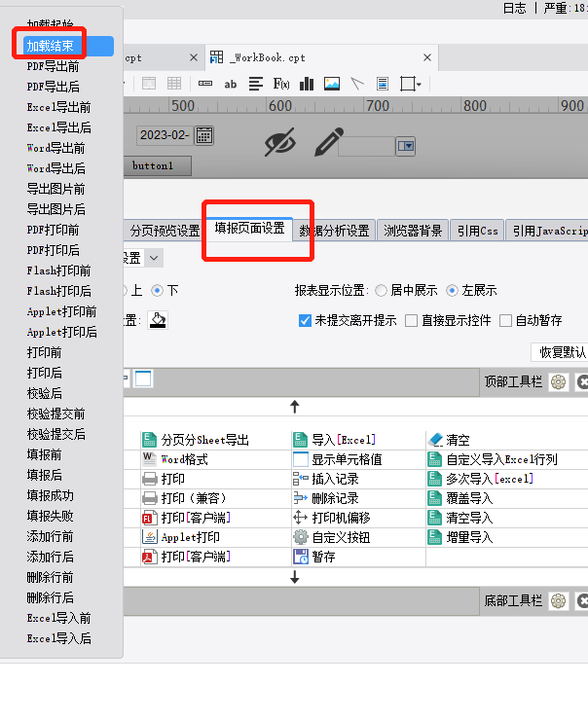The height and width of the screenshot is (721, 588).
Task: Click the 恢复默认 button
Action: tap(561, 352)
